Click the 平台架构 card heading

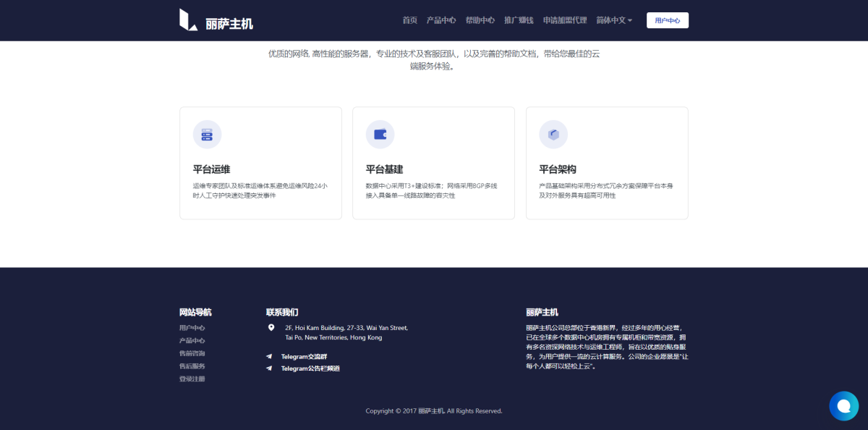tap(558, 169)
